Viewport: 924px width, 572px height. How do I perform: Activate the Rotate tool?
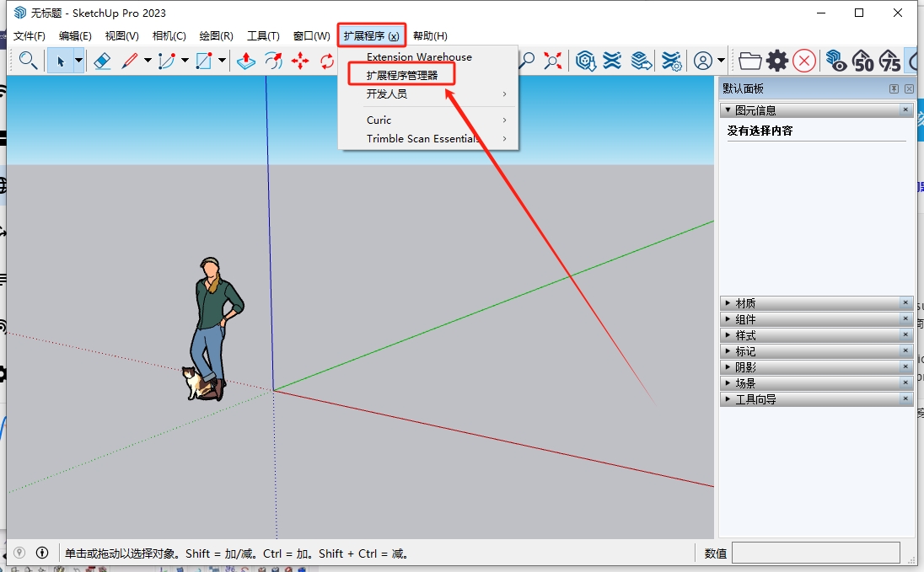[x=327, y=61]
